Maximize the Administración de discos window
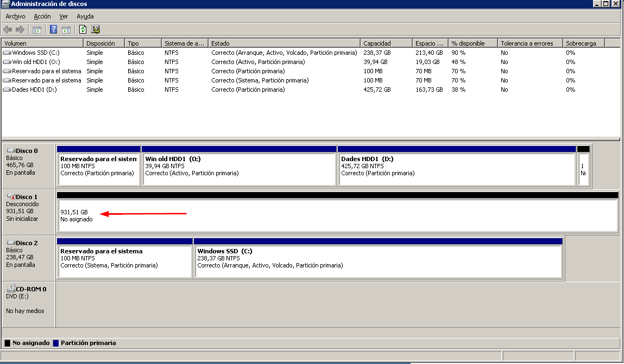Image resolution: width=624 pixels, height=364 pixels. coord(606,4)
